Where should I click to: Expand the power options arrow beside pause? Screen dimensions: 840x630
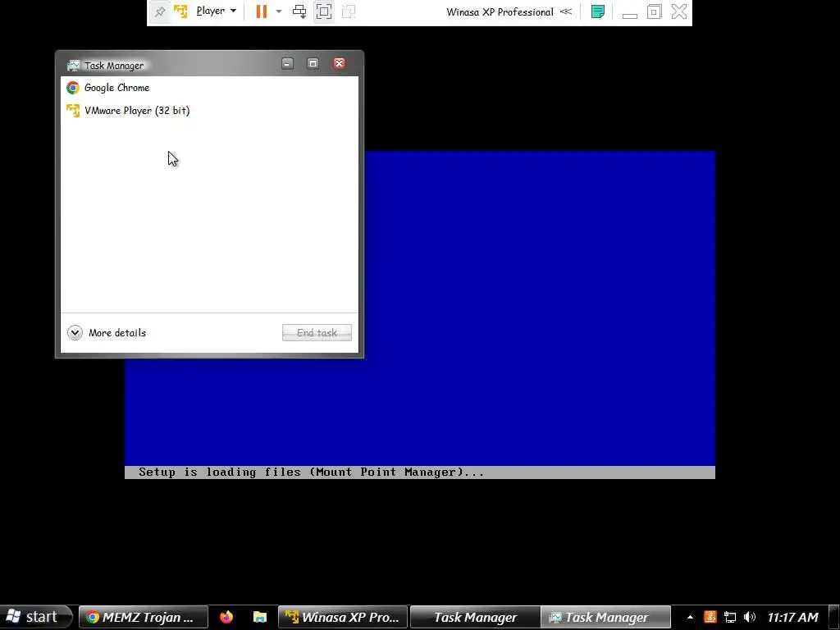279,11
